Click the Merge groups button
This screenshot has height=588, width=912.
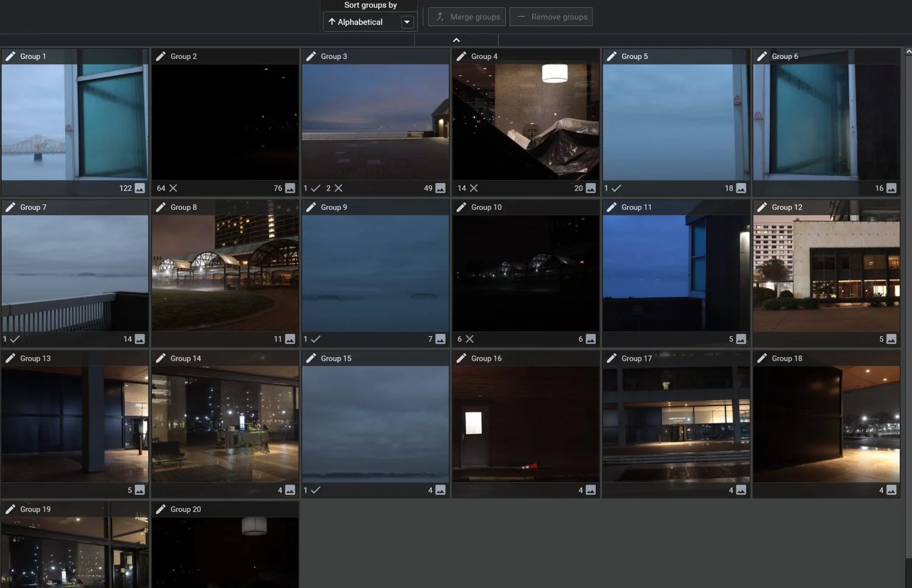466,16
